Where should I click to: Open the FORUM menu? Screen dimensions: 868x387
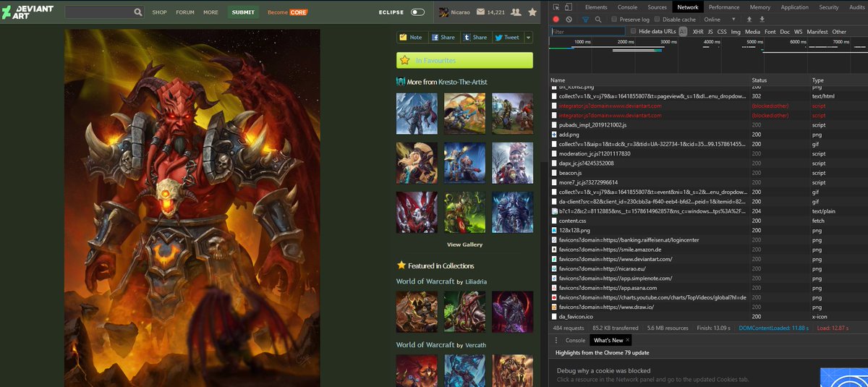[185, 12]
